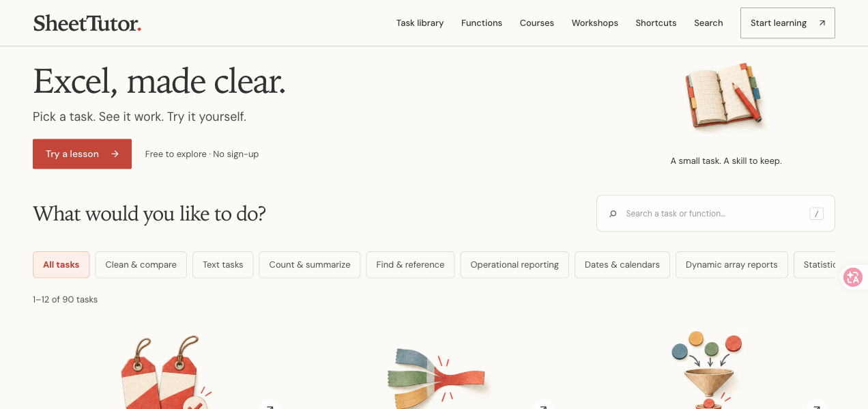The image size is (868, 409).
Task: Click the slash shortcut key badge
Action: coord(816,214)
